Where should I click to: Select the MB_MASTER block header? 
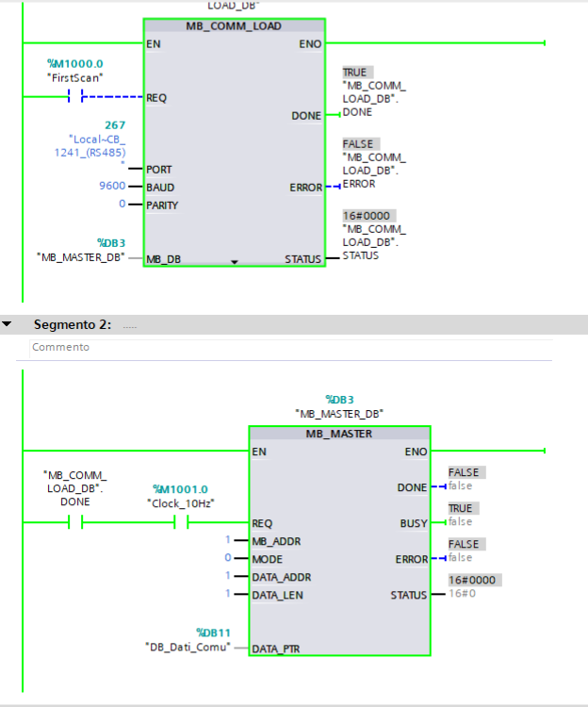[338, 434]
